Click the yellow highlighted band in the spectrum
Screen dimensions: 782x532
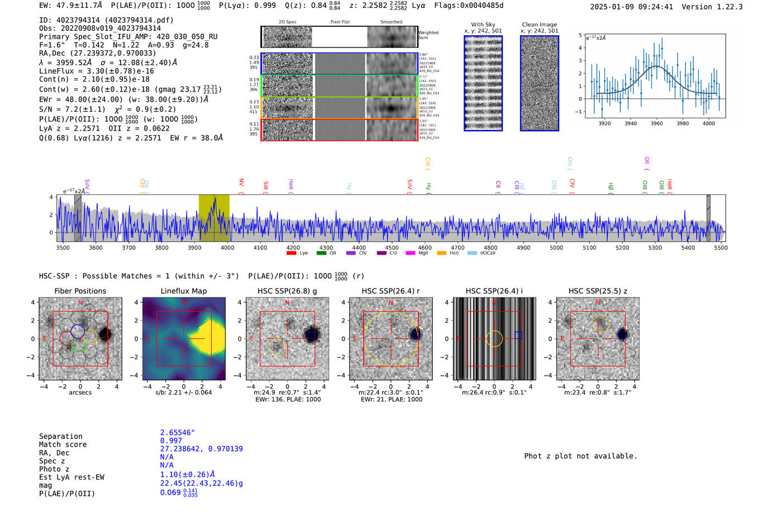pos(214,218)
